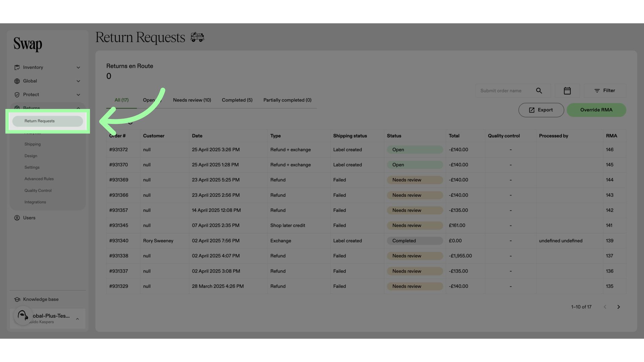Go to next page of results
644x362 pixels.
point(619,307)
